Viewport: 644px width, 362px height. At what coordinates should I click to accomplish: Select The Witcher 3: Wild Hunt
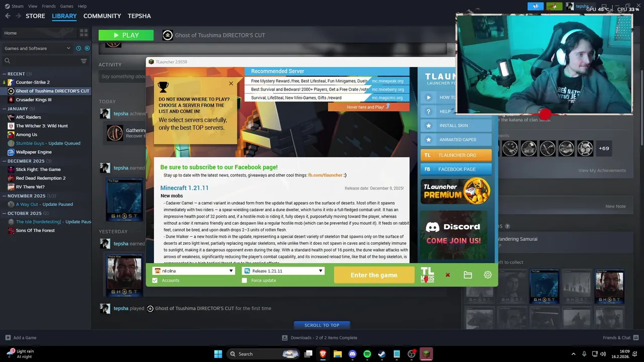click(x=42, y=126)
